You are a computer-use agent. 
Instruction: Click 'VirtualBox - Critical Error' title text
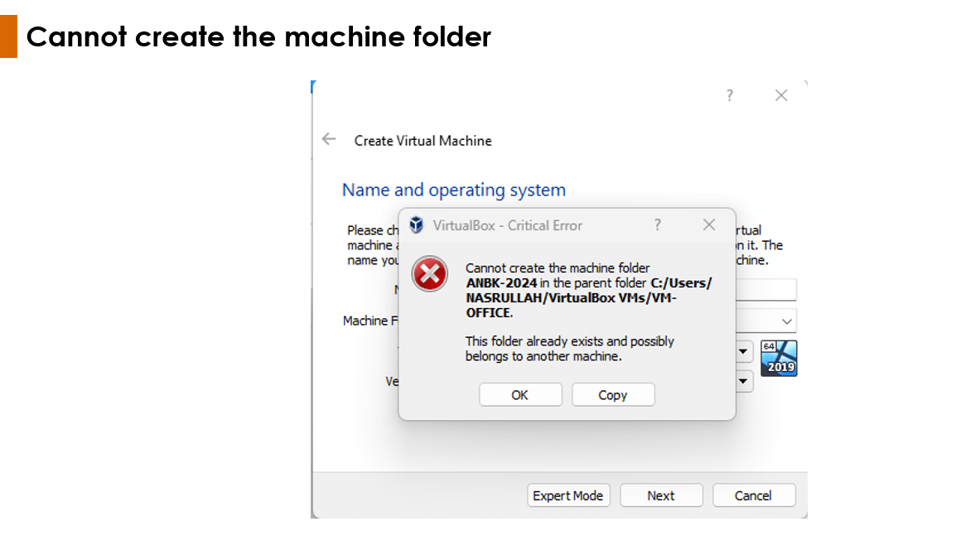[508, 225]
